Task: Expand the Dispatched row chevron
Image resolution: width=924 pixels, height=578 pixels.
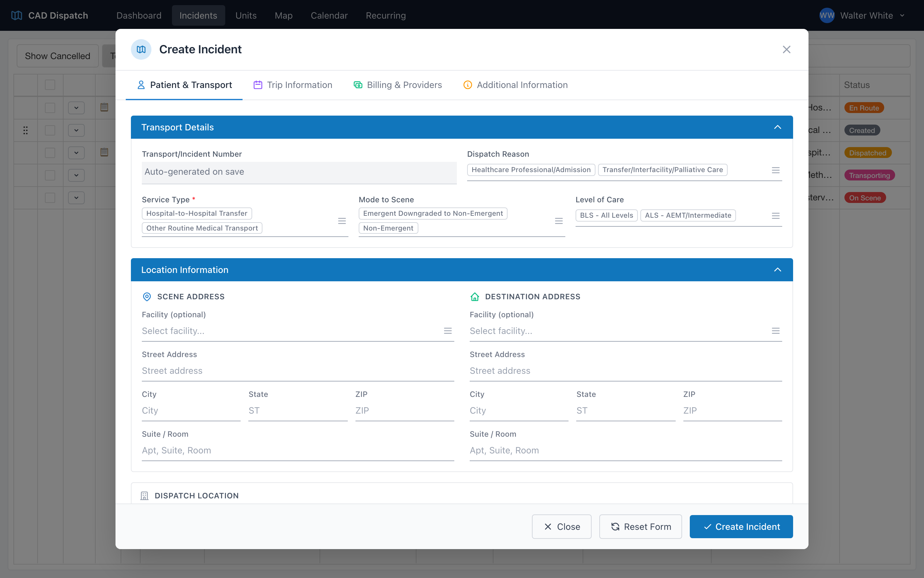Action: tap(76, 153)
